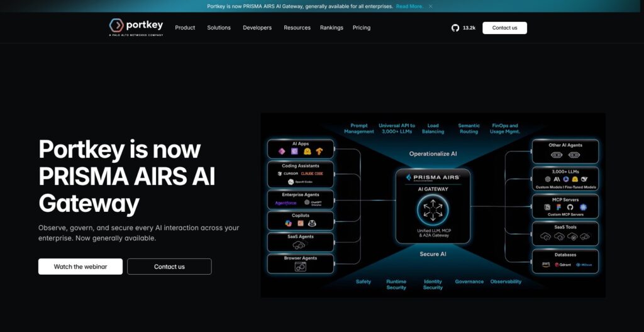
Task: Click the 'Semantic Routing' label
Action: [x=469, y=129]
